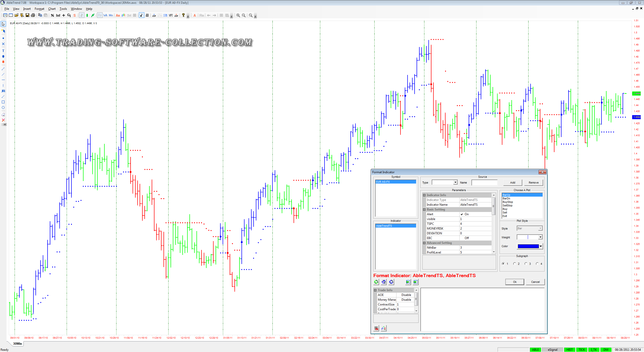The image size is (644, 352).
Task: Open the Chart menu
Action: (x=52, y=9)
